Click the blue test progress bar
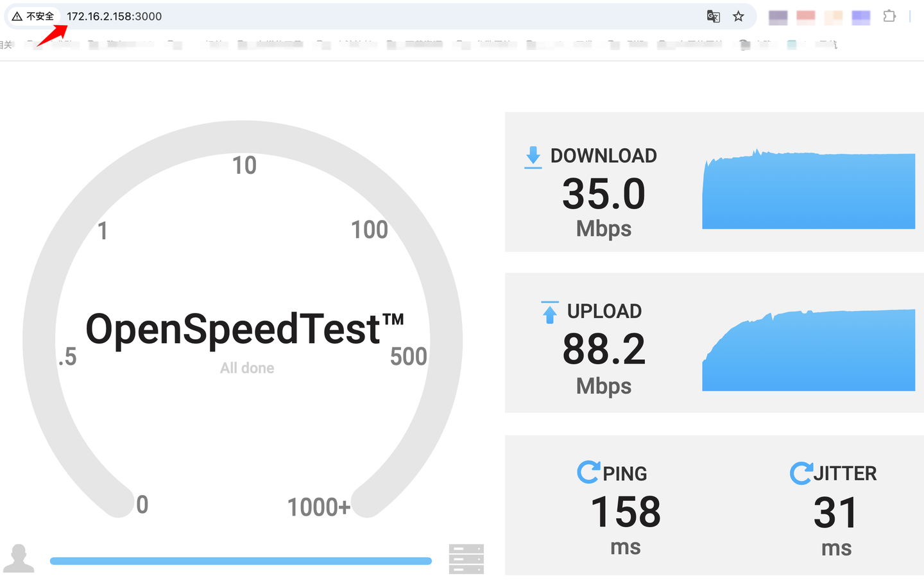Screen dimensions: 924x588 241,561
